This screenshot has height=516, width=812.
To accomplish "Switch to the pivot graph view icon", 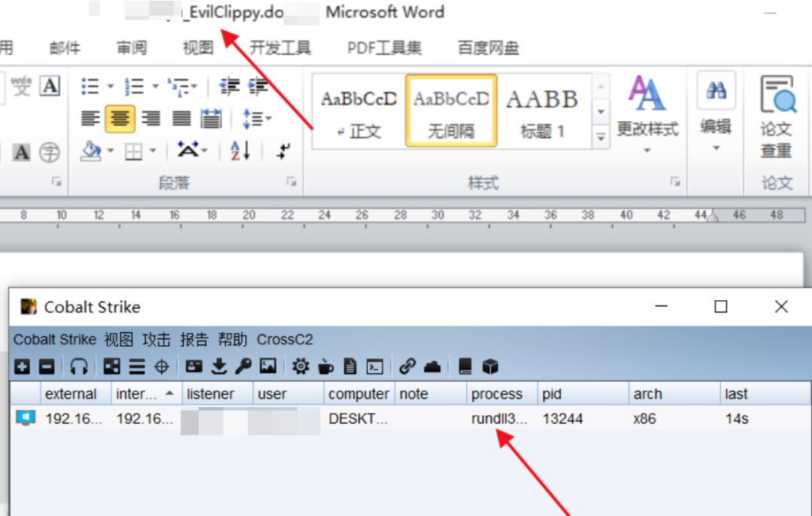I will pyautogui.click(x=112, y=366).
